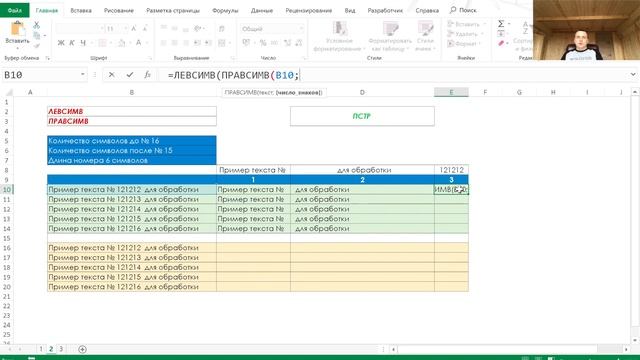
Task: Click the font color A icon
Action: click(x=138, y=43)
